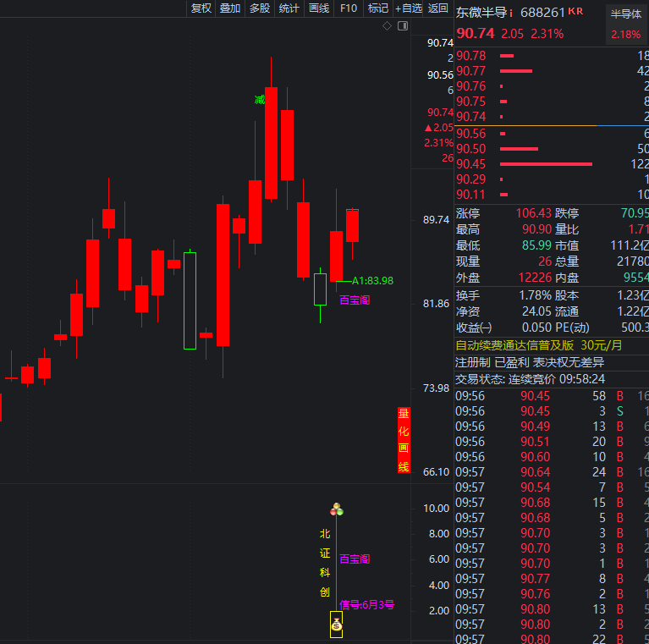Activate the 画线 drawing tool
Viewport: 649px width, 644px height.
coord(319,8)
